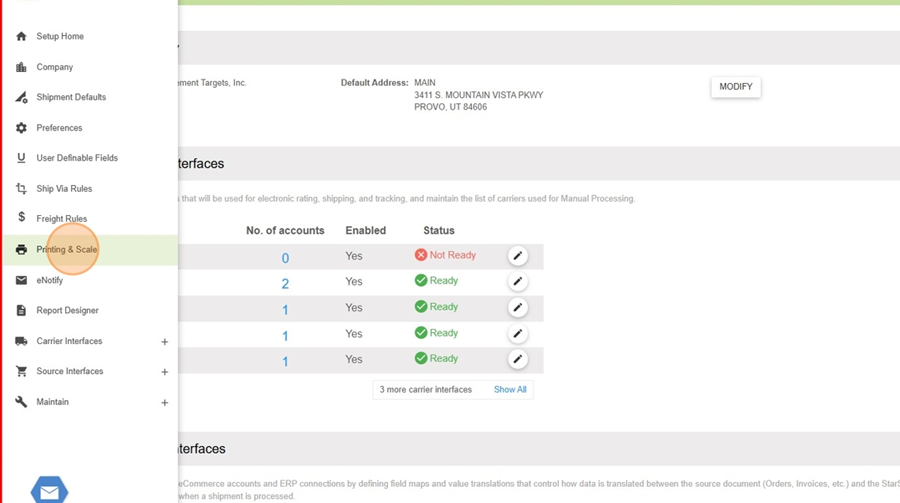Click the last row's pencil edit button
Screen dimensions: 900x503
[x=517, y=359]
